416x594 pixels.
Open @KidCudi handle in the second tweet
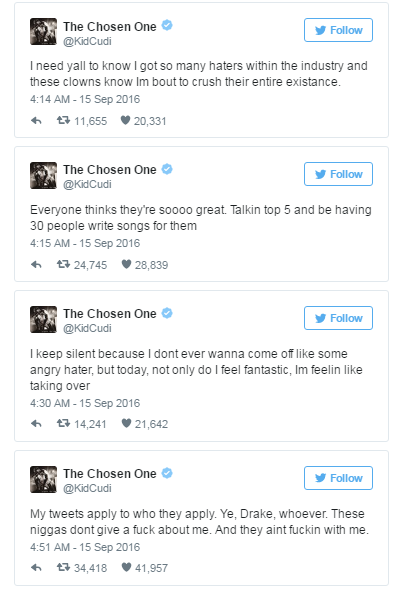coord(87,184)
